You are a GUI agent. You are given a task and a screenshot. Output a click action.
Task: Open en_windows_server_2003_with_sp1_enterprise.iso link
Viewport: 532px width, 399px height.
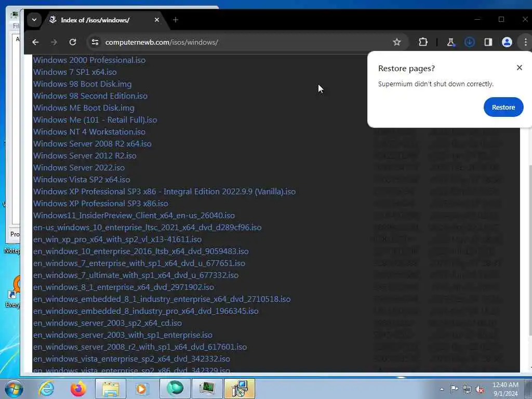coord(123,335)
